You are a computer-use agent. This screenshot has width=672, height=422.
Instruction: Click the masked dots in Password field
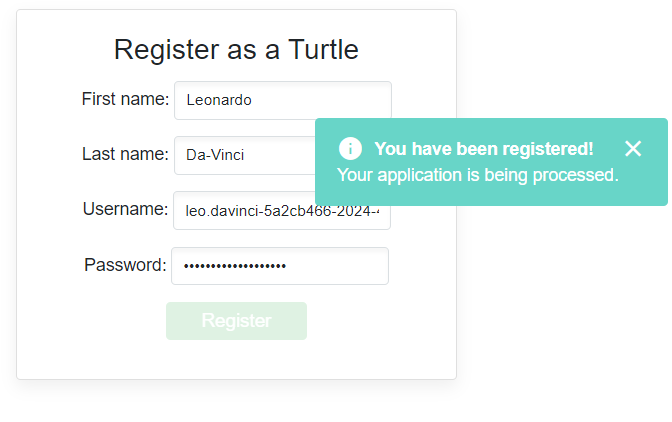pyautogui.click(x=236, y=266)
